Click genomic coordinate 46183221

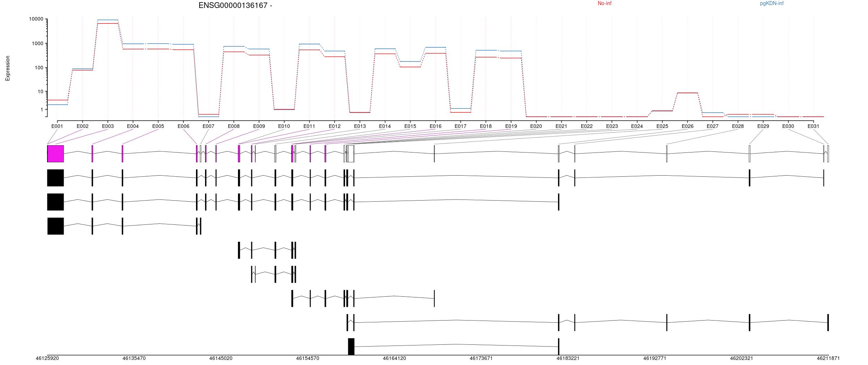coord(568,358)
